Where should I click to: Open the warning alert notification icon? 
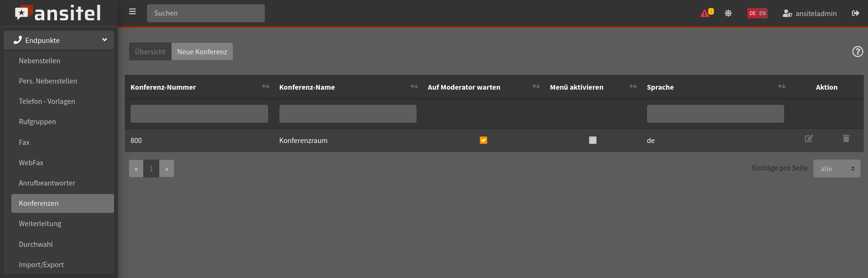pos(706,13)
